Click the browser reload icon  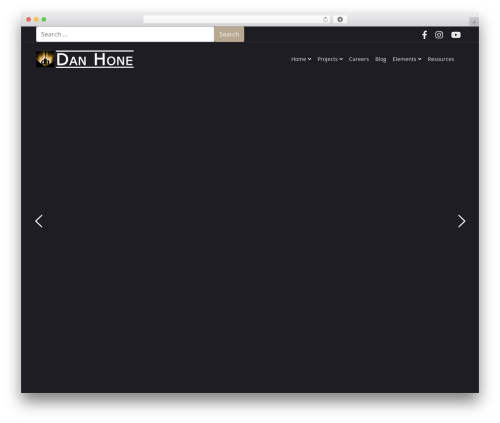tap(325, 19)
